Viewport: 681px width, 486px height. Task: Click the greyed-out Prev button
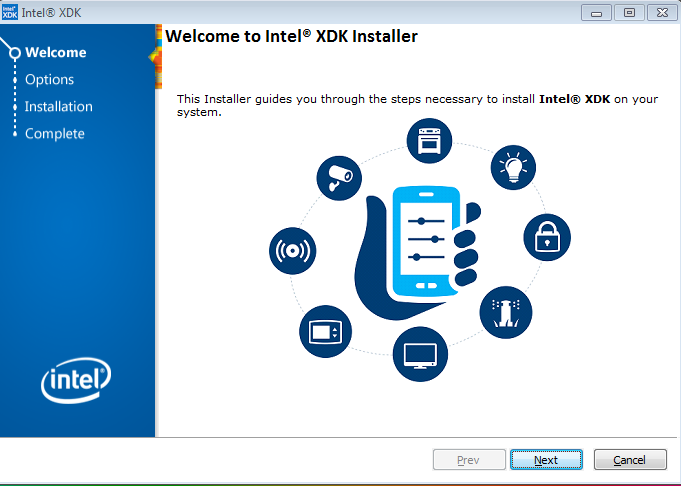(x=469, y=460)
